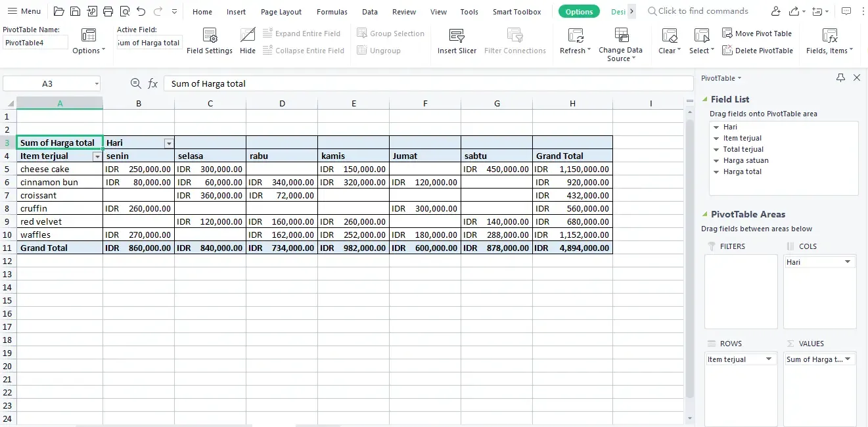The width and height of the screenshot is (868, 427).
Task: Select Move Pivot Table
Action: coord(757,33)
